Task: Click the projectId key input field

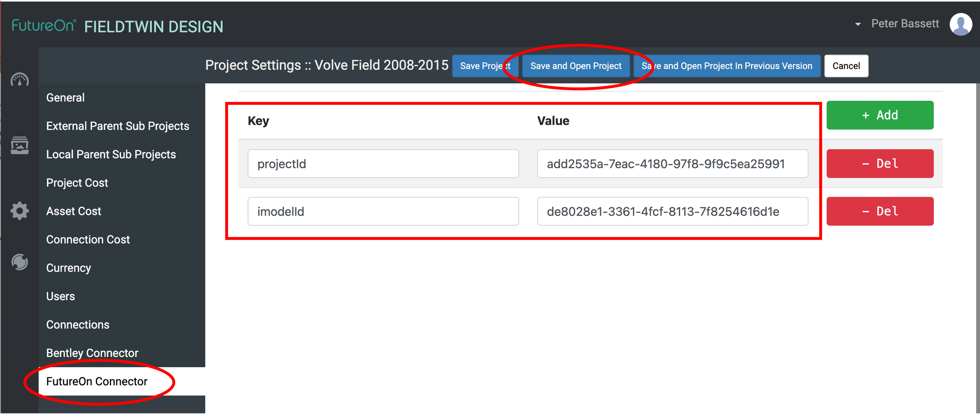Action: 382,164
